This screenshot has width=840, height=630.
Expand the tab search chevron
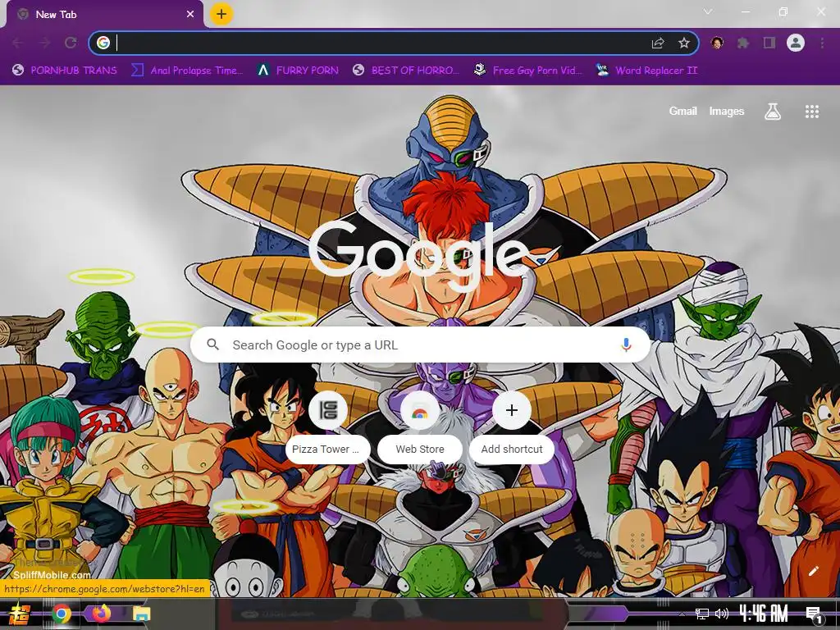coord(708,11)
